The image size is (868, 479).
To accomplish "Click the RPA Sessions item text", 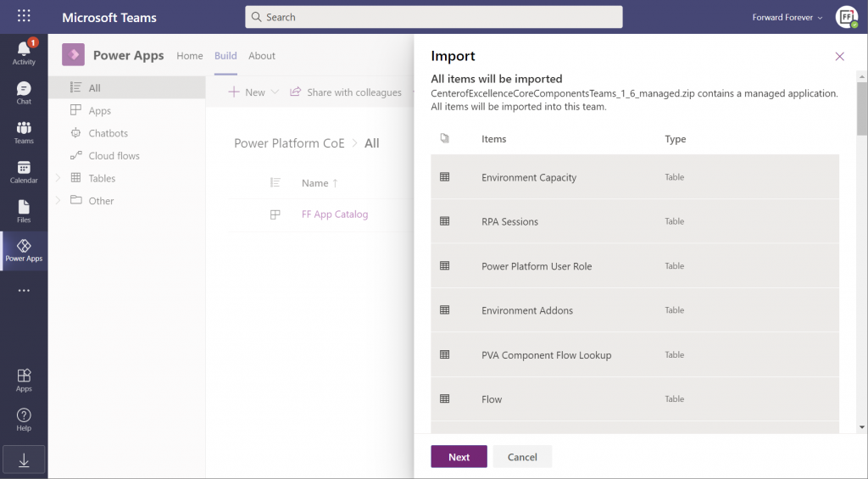I will (509, 221).
